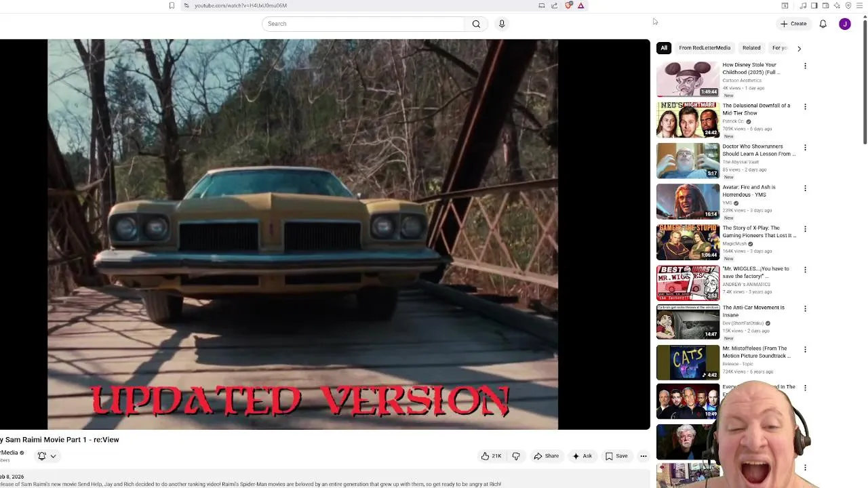
Task: Click the Create button
Action: point(793,24)
